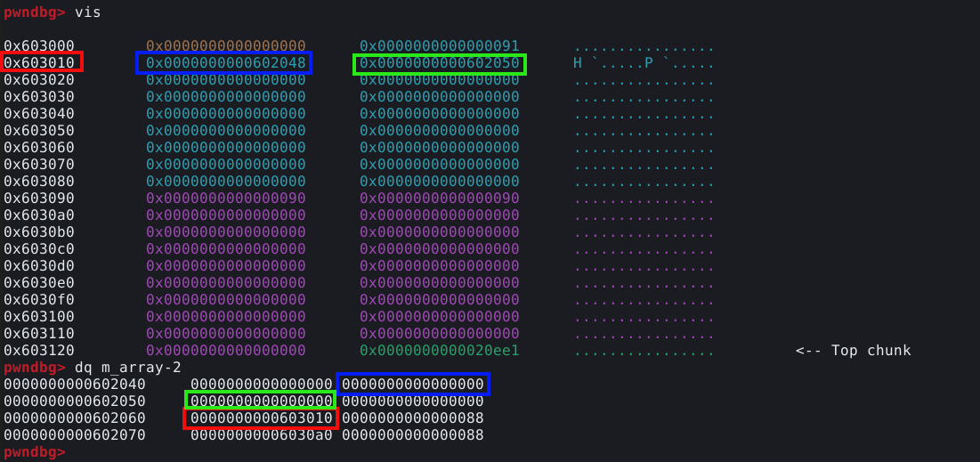Click the red-boxed address 0x603010
Viewport: 980px width, 462px height.
pos(42,62)
